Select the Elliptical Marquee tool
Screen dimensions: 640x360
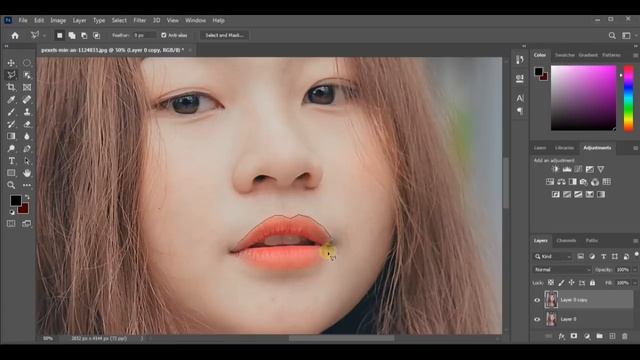tap(27, 63)
